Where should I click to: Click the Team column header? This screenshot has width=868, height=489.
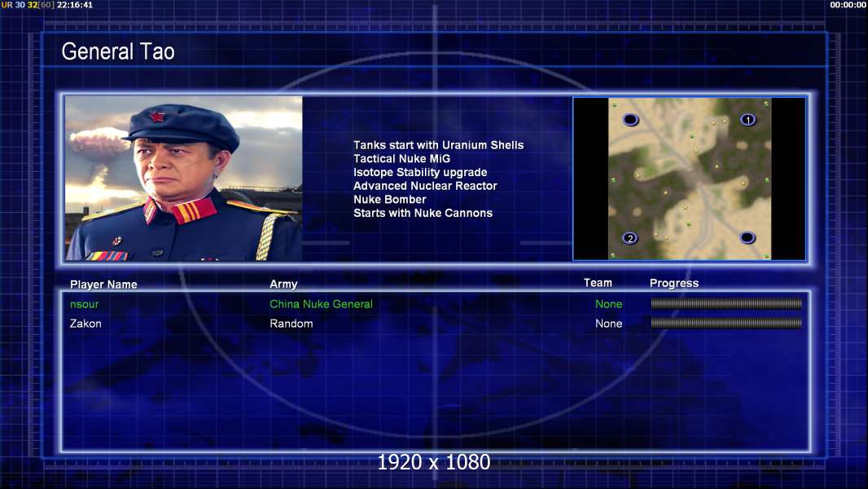click(598, 283)
